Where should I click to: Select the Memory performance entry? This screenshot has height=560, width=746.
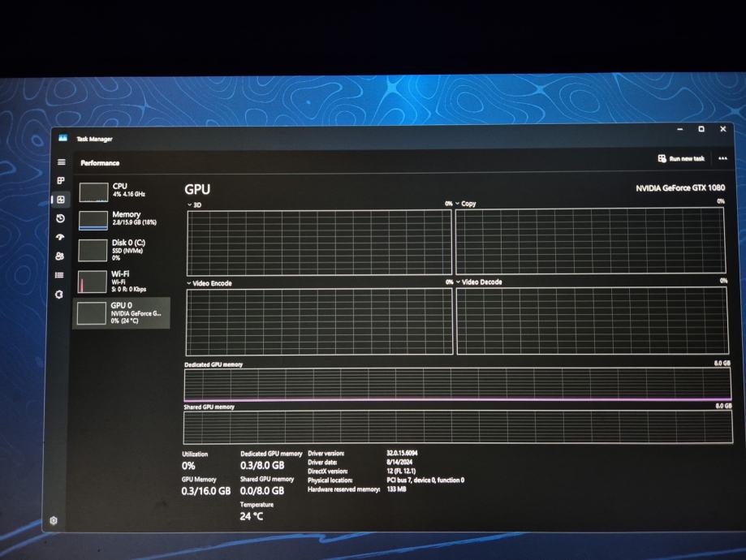(x=121, y=219)
